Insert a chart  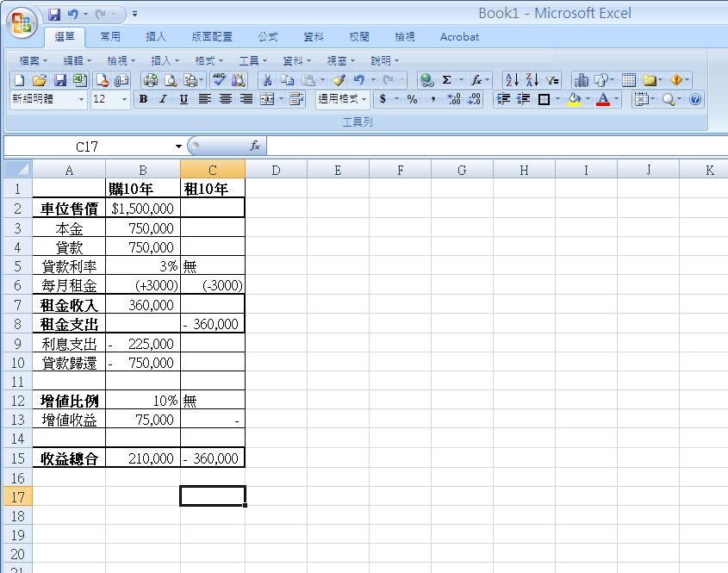click(581, 80)
